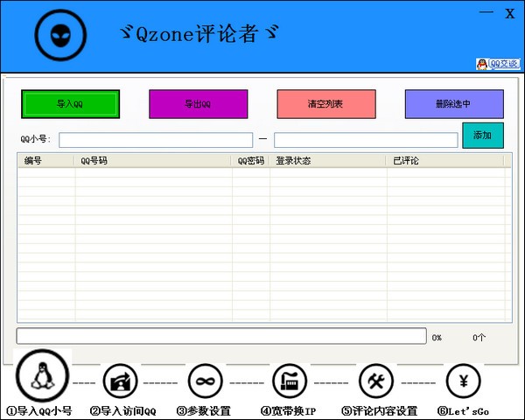
Task: Click the QQ号码 column header
Action: pos(153,161)
